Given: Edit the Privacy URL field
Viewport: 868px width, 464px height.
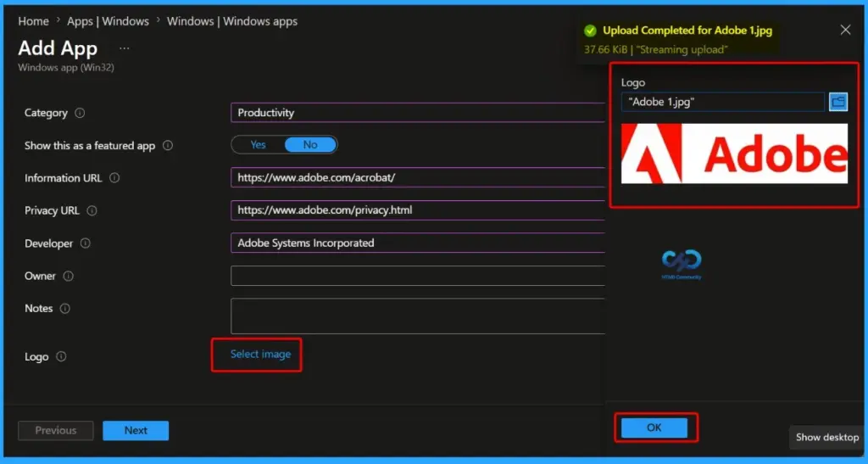Looking at the screenshot, I should tap(418, 210).
